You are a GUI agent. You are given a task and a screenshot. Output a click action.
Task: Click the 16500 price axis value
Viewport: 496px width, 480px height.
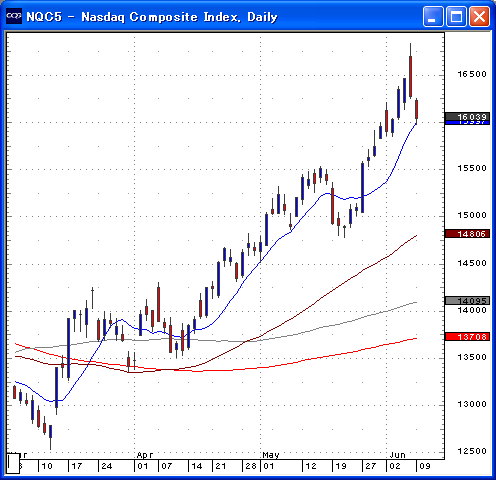coord(472,74)
